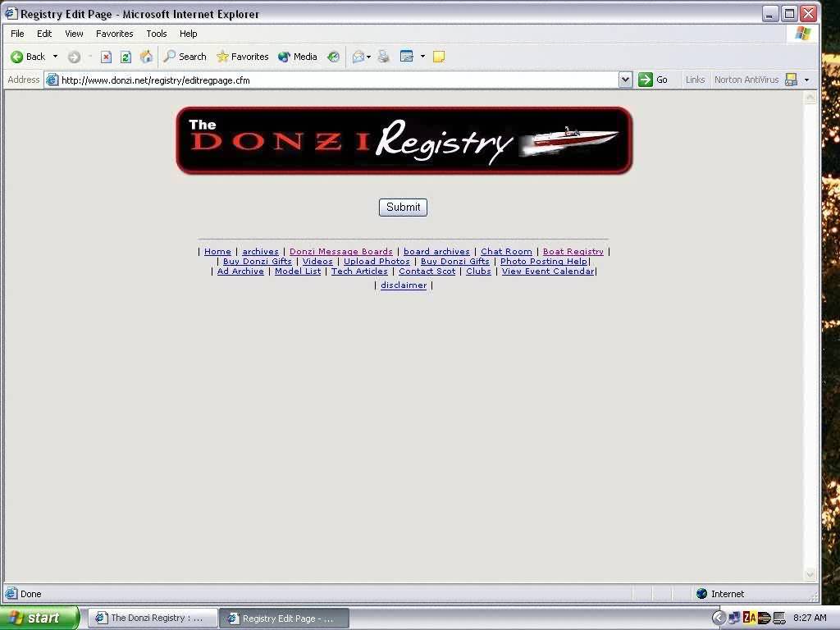Open the Boat Registry link

coord(573,251)
